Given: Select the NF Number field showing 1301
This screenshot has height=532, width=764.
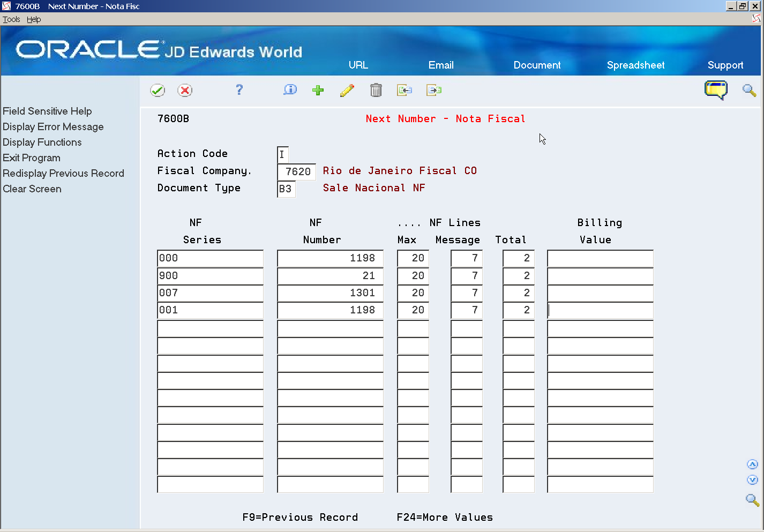Looking at the screenshot, I should (x=330, y=293).
